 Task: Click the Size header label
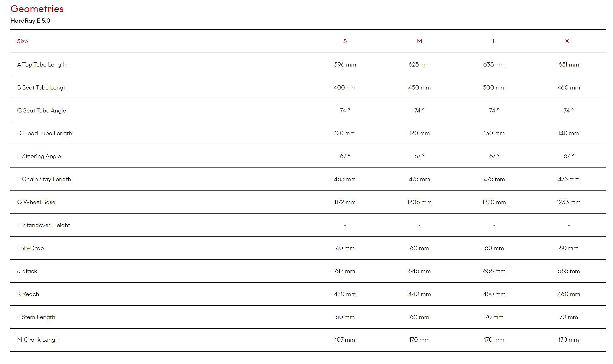pos(22,41)
